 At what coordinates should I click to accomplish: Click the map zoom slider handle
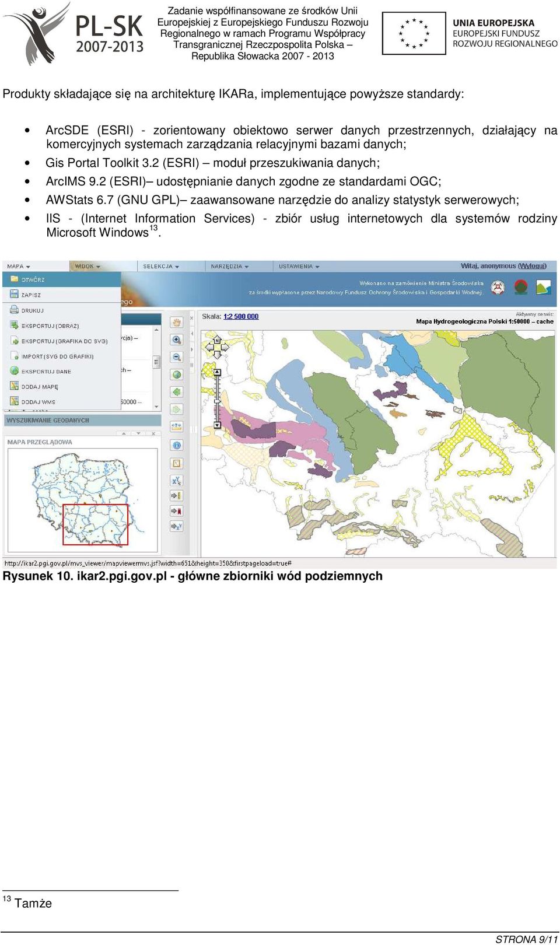coord(217,401)
